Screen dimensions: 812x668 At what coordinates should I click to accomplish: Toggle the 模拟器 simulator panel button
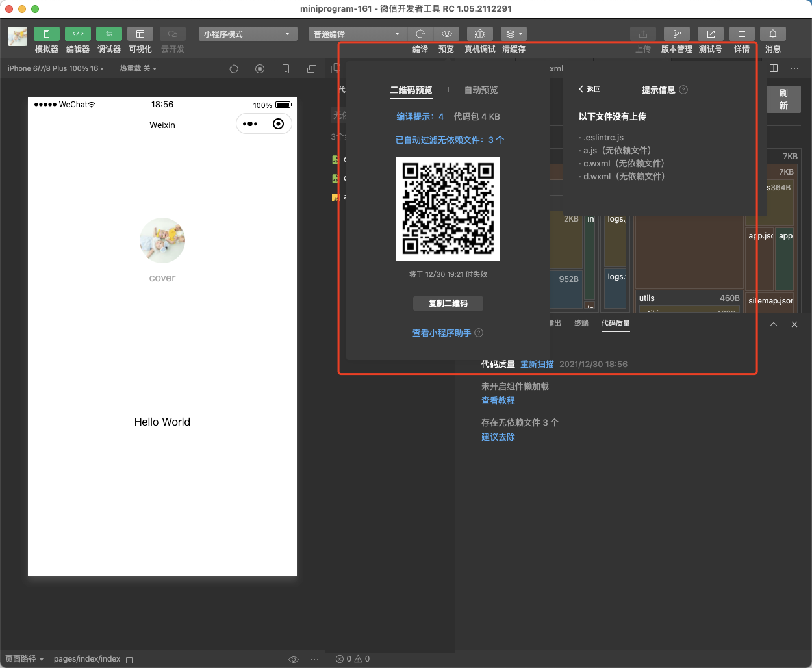47,34
